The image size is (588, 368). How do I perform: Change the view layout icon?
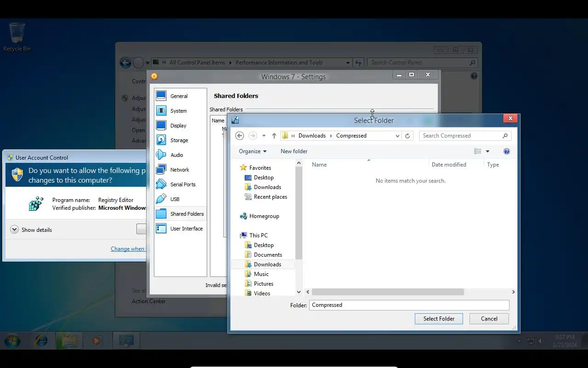point(478,151)
